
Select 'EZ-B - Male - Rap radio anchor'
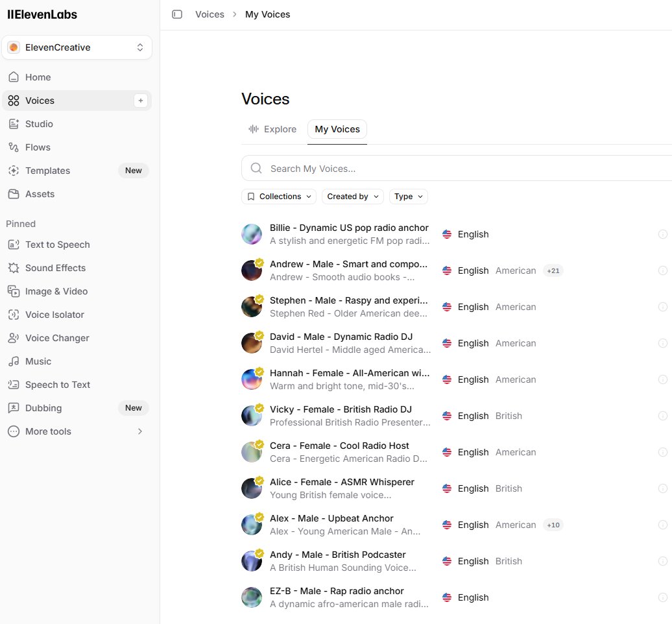(337, 591)
